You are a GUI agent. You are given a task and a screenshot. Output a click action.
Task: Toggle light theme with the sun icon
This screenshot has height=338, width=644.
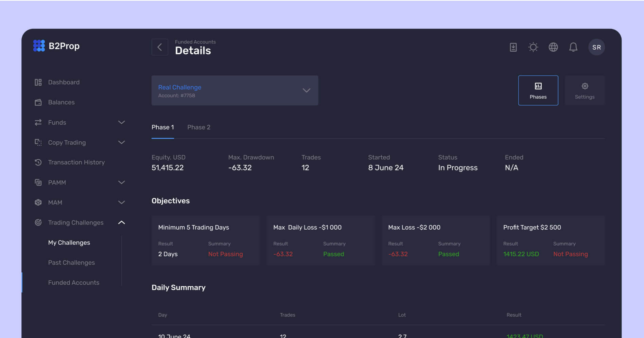pos(533,47)
